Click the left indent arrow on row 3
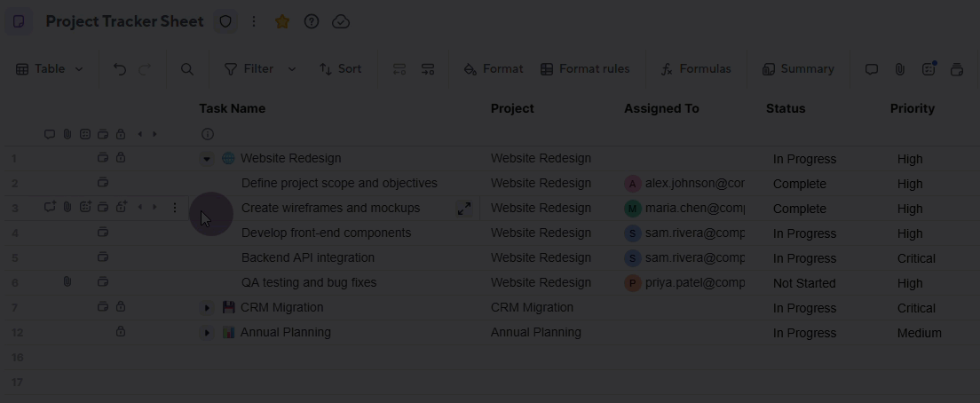Image resolution: width=980 pixels, height=403 pixels. [139, 207]
